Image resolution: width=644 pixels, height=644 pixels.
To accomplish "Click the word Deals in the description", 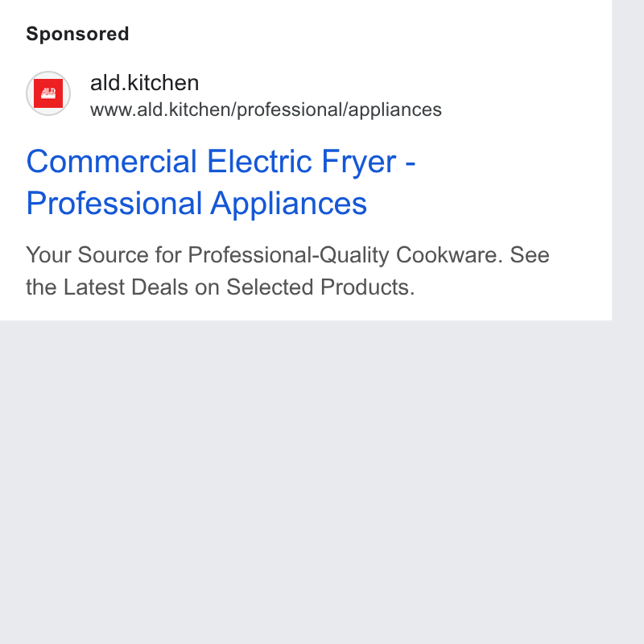I will pos(159,287).
